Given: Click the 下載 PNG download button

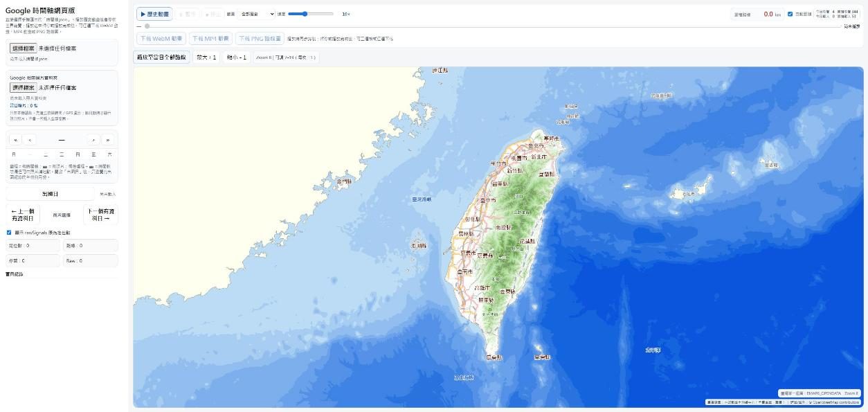Looking at the screenshot, I should pos(260,39).
